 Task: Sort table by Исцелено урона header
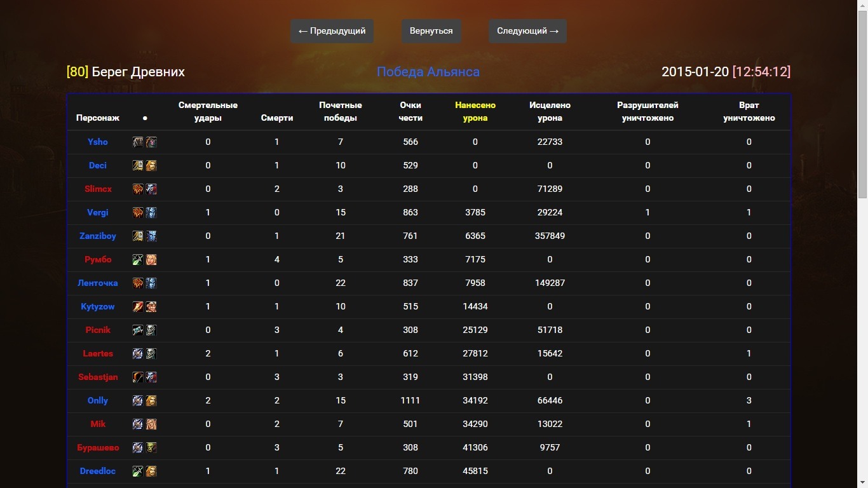[x=550, y=111]
